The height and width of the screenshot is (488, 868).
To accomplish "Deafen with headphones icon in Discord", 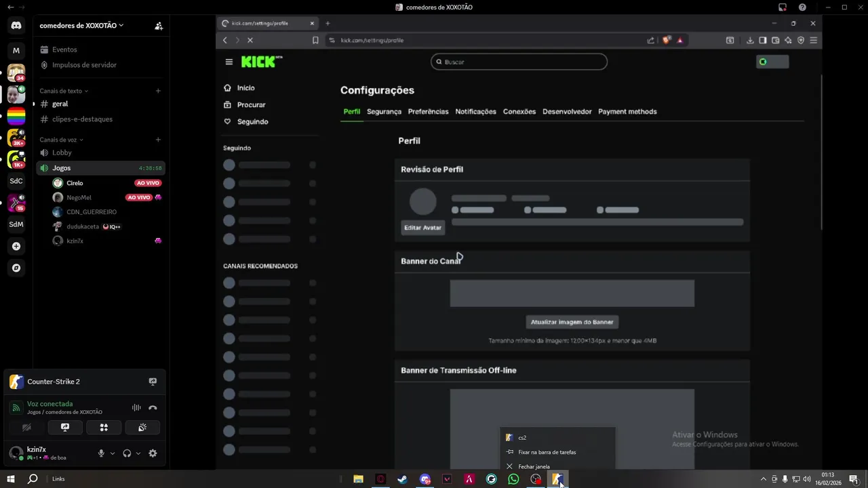I will coord(127,453).
